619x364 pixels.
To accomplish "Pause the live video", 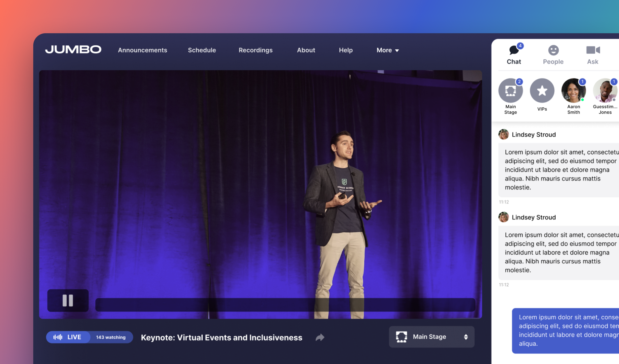I will tap(68, 300).
